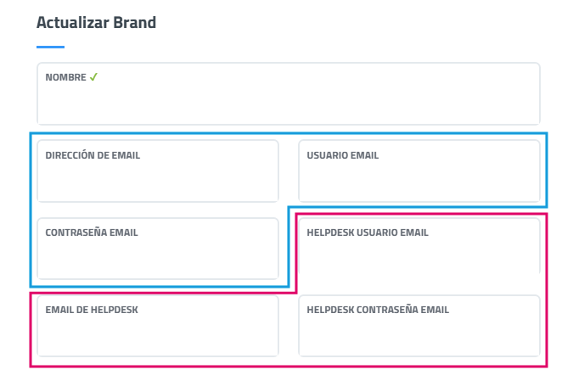Click the USUARIO EMAIL label text
573x392 pixels.
pos(342,155)
